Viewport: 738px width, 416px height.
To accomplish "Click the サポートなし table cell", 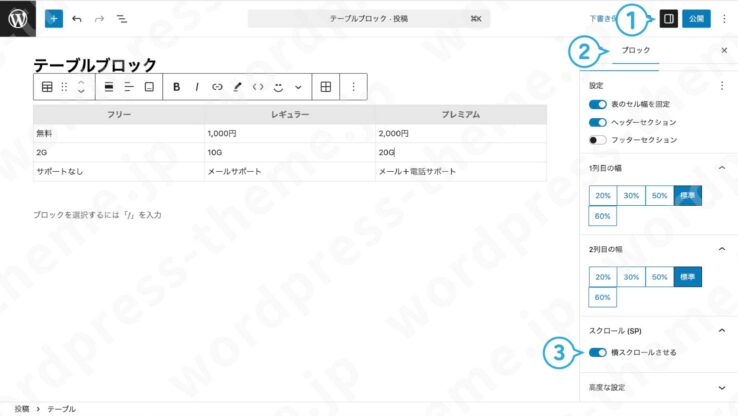I will point(119,172).
